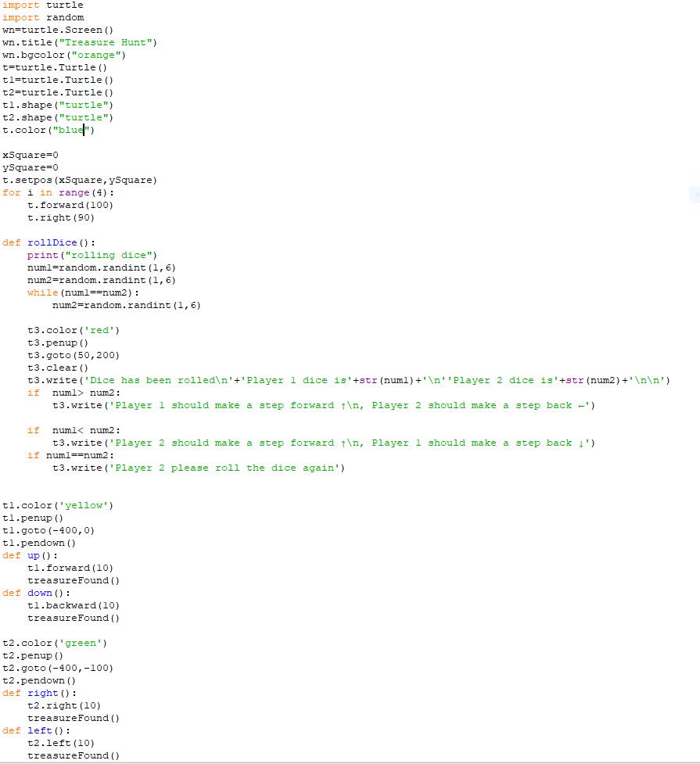Click the t.setpos(xSquare,ySquare) line
Viewport: 700px width, 764px height.
[80, 181]
